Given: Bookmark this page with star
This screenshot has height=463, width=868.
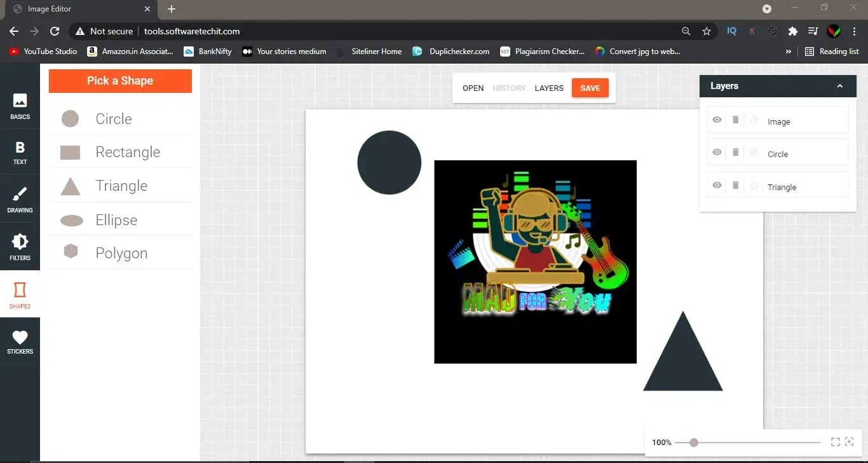Looking at the screenshot, I should [706, 31].
